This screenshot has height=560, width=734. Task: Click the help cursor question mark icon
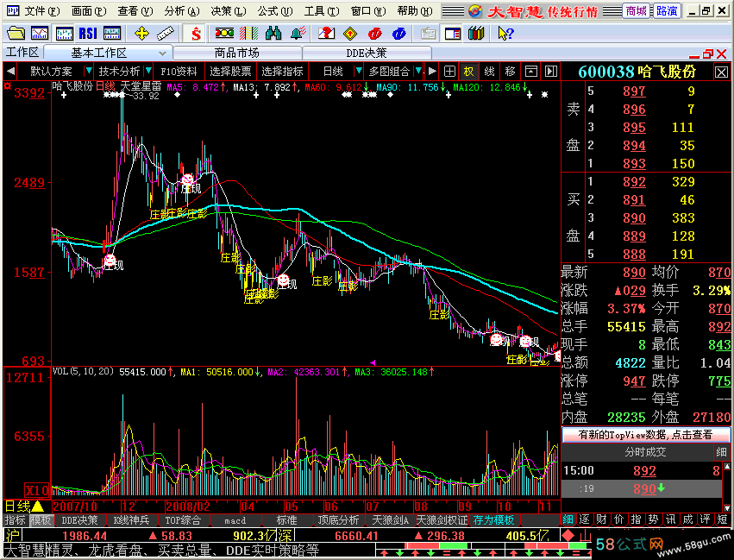click(505, 34)
